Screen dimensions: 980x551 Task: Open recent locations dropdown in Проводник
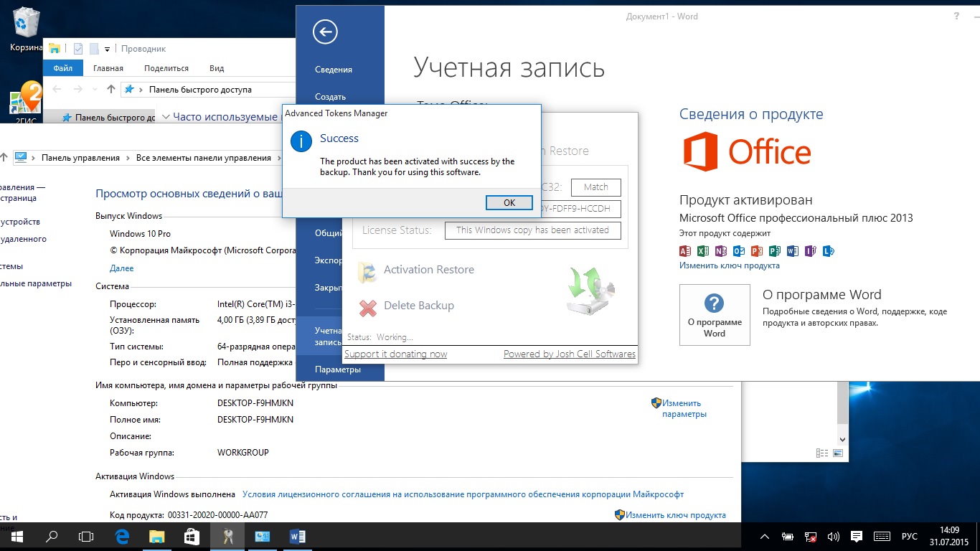(94, 90)
